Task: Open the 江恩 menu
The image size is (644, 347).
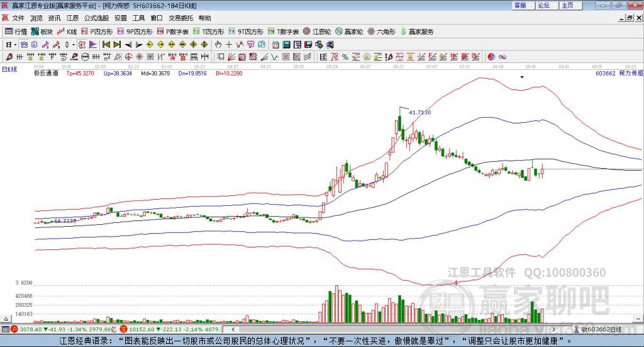Action: tap(72, 18)
